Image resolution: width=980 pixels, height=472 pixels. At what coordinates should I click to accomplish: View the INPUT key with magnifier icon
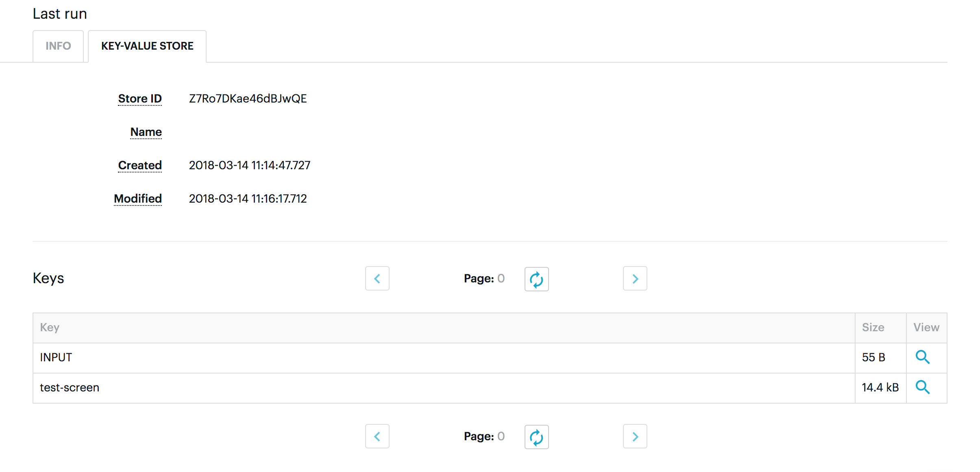(922, 357)
